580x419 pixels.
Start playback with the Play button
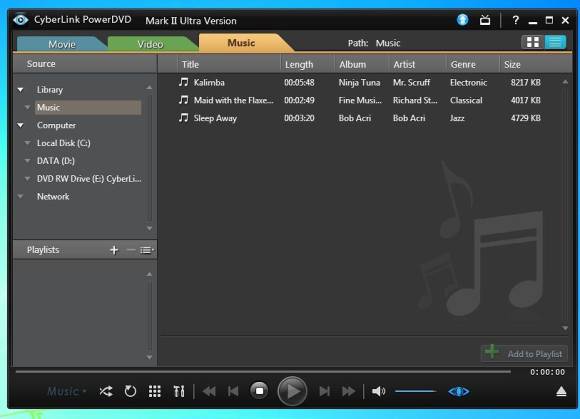pyautogui.click(x=292, y=391)
